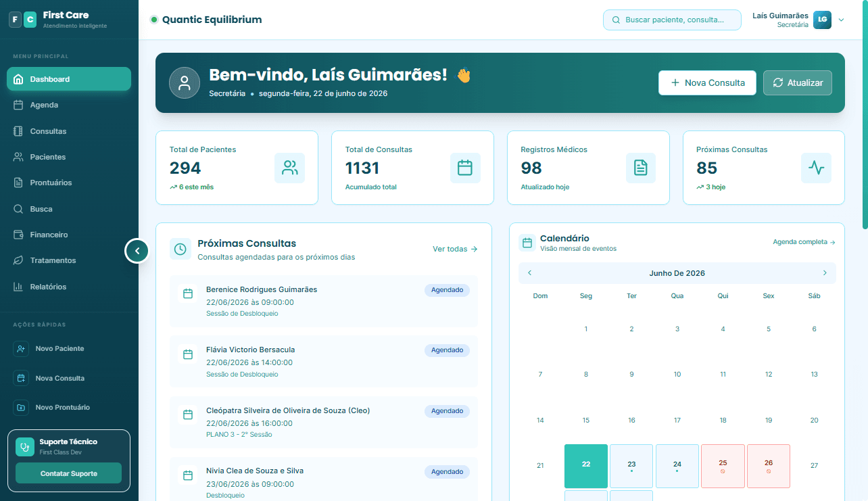Click the Calendário panel header icon
Viewport: 868px width, 501px height.
527,243
